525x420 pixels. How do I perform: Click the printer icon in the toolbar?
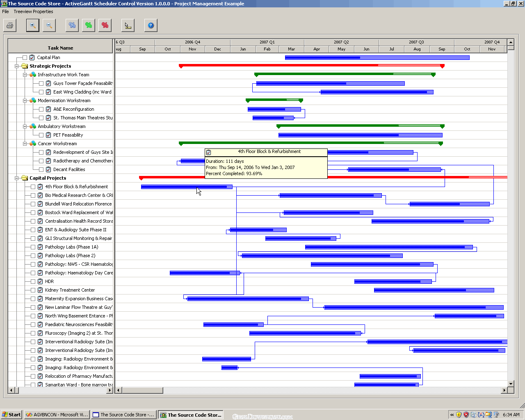[x=10, y=25]
